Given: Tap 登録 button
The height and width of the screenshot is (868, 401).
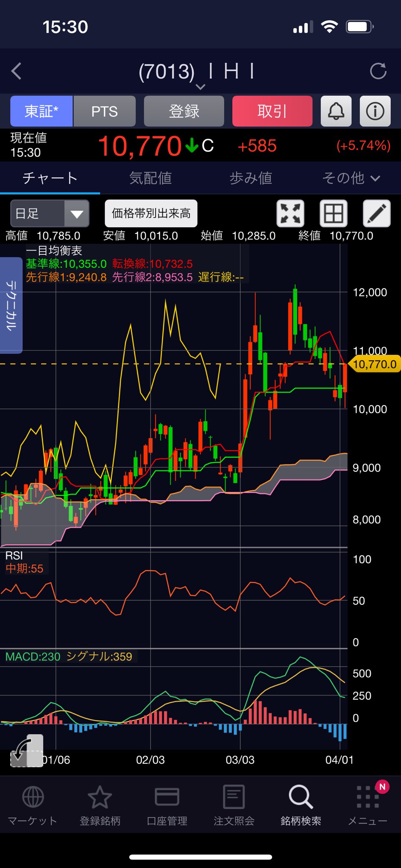Looking at the screenshot, I should pos(184,111).
